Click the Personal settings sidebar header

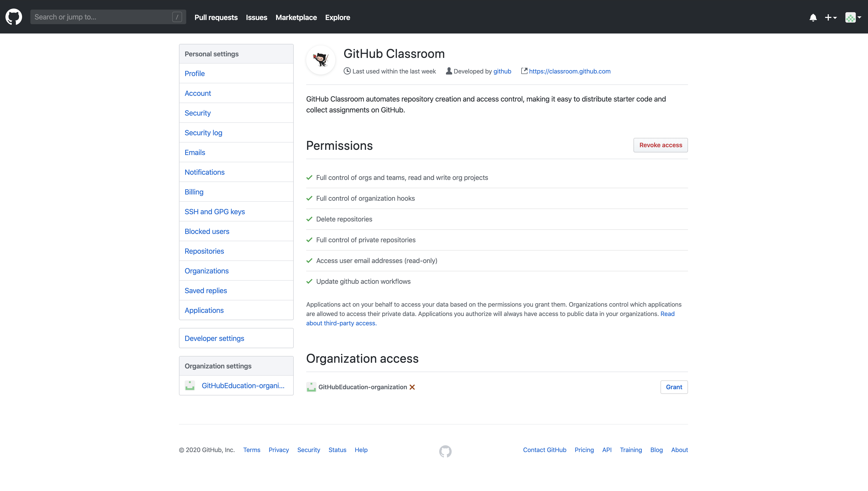coord(236,54)
